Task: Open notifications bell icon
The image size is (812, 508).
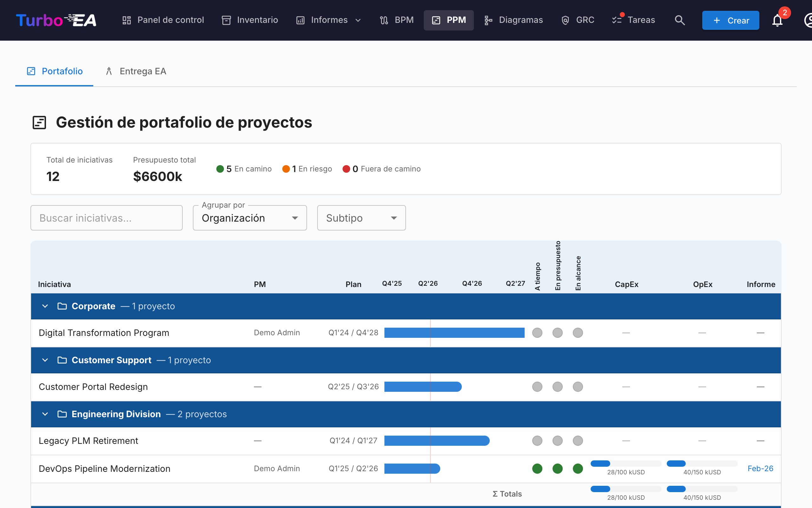Action: pyautogui.click(x=777, y=21)
